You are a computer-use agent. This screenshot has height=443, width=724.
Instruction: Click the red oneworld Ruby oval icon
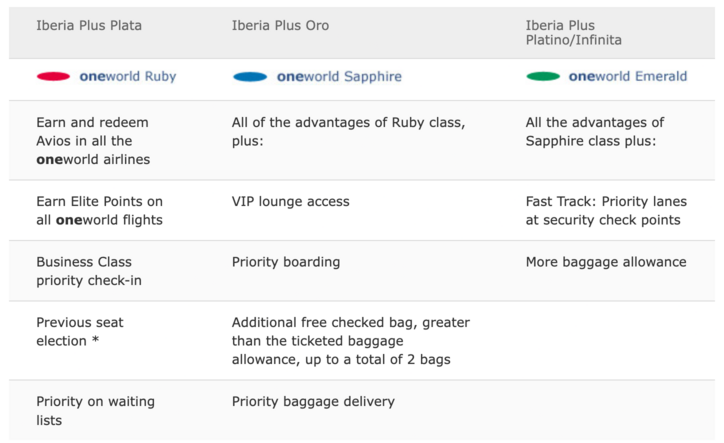[53, 76]
